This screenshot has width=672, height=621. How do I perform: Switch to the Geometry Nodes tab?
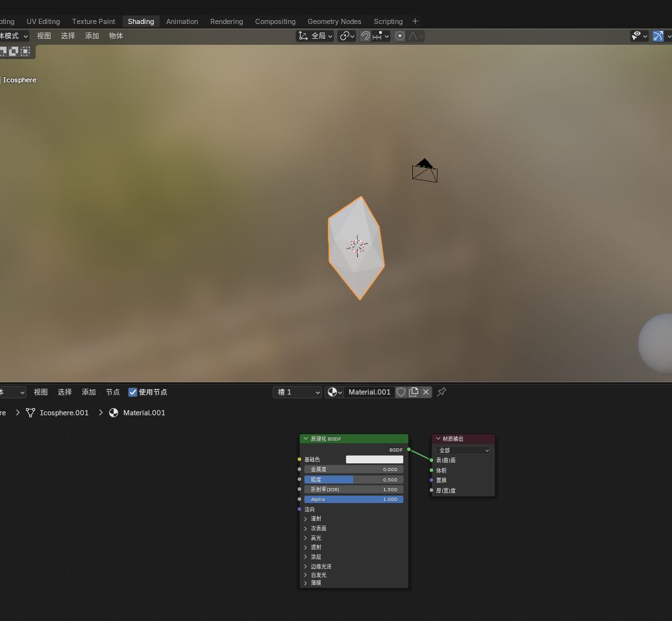(334, 21)
